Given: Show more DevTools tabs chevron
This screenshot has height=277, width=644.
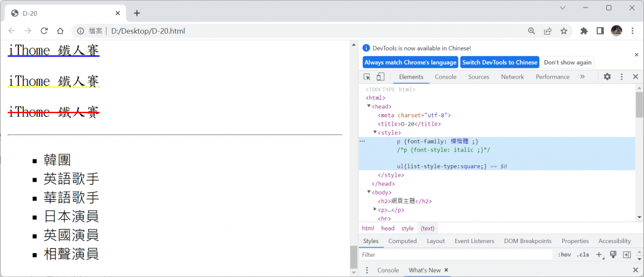Looking at the screenshot, I should pyautogui.click(x=582, y=77).
